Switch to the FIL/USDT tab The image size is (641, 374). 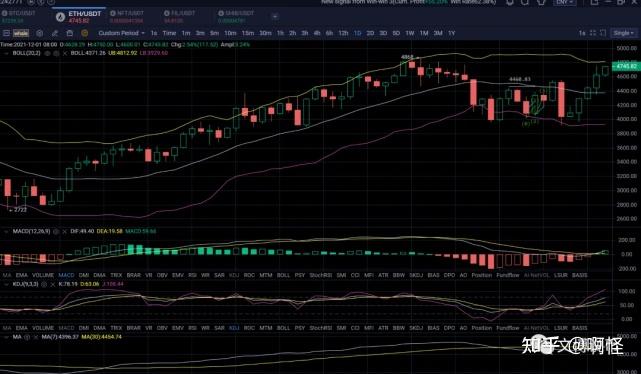tap(180, 17)
